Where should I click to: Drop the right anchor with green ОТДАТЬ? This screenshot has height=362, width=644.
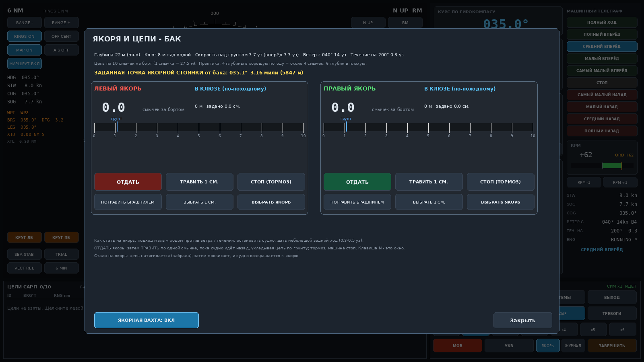[x=357, y=182]
